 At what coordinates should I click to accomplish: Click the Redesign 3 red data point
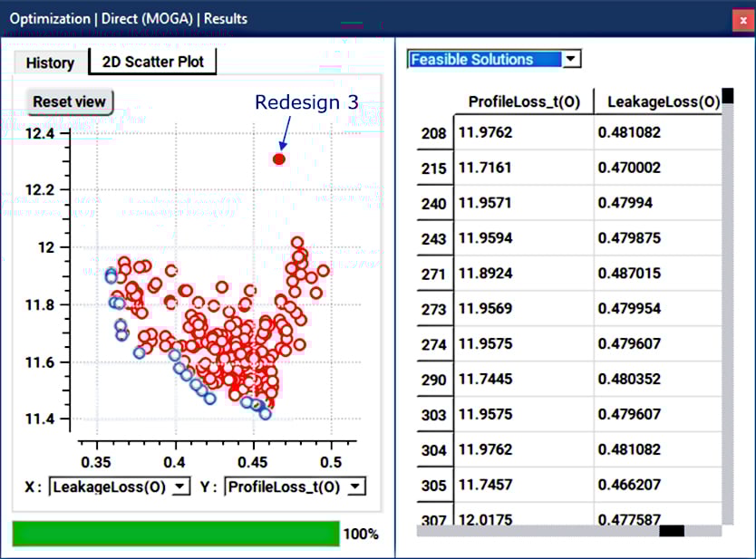279,159
